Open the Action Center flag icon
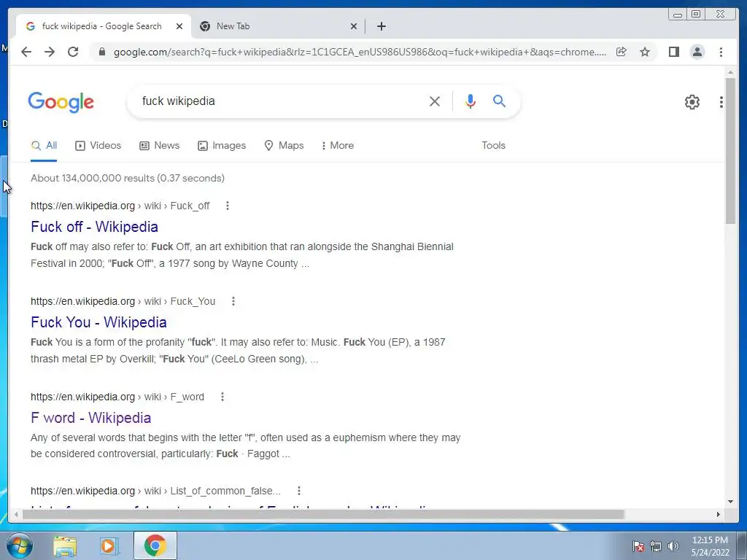The height and width of the screenshot is (560, 747). (638, 546)
